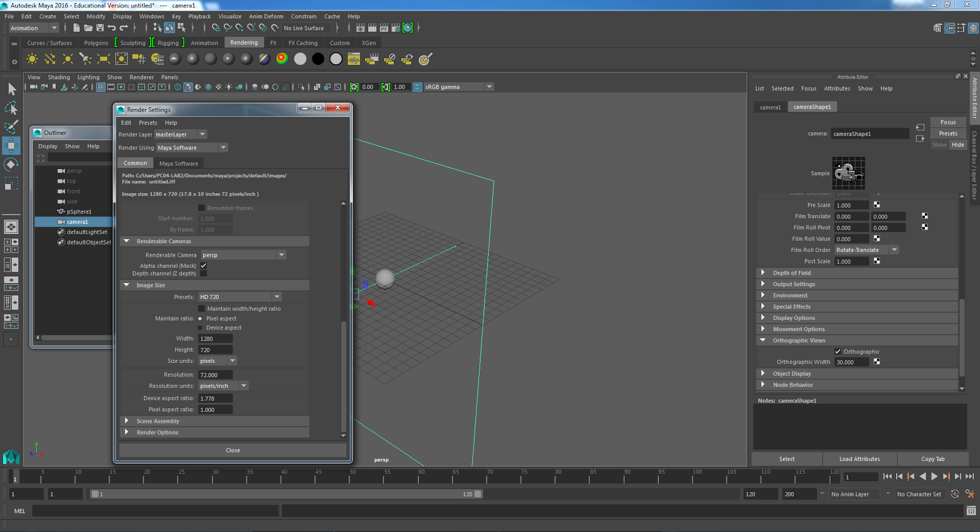Screen dimensions: 980x532
Task: Click the Load Attributes button
Action: point(859,459)
